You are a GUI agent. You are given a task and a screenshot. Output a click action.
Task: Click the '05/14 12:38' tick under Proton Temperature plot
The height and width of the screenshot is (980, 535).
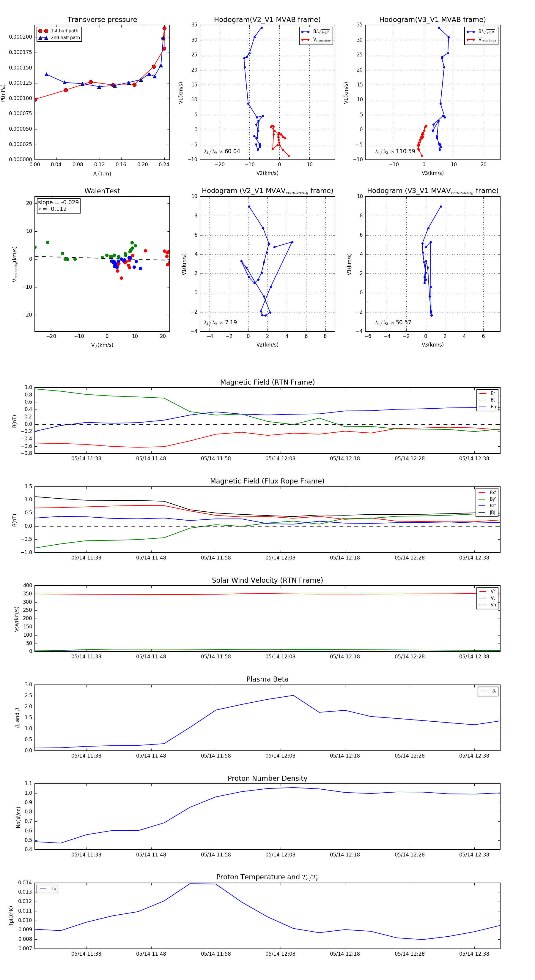click(474, 954)
